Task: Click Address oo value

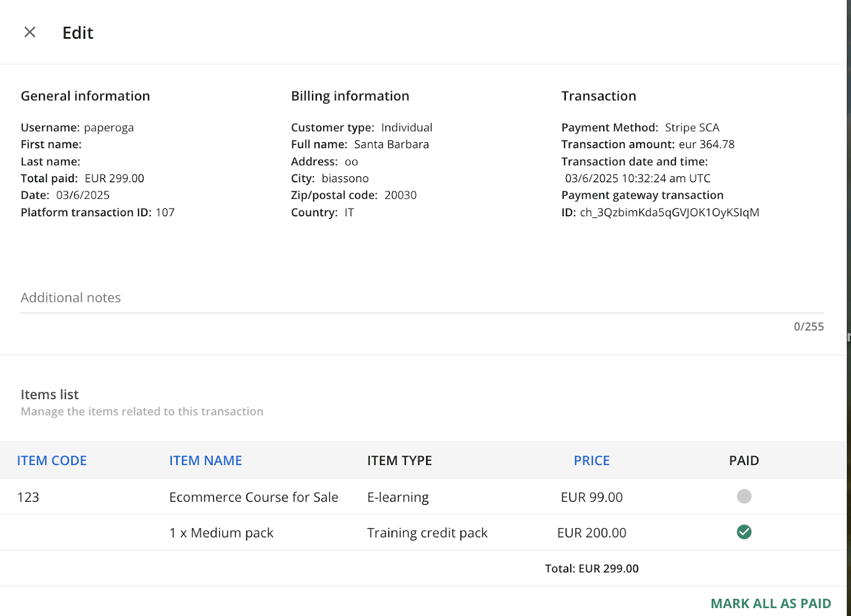Action: (x=352, y=161)
